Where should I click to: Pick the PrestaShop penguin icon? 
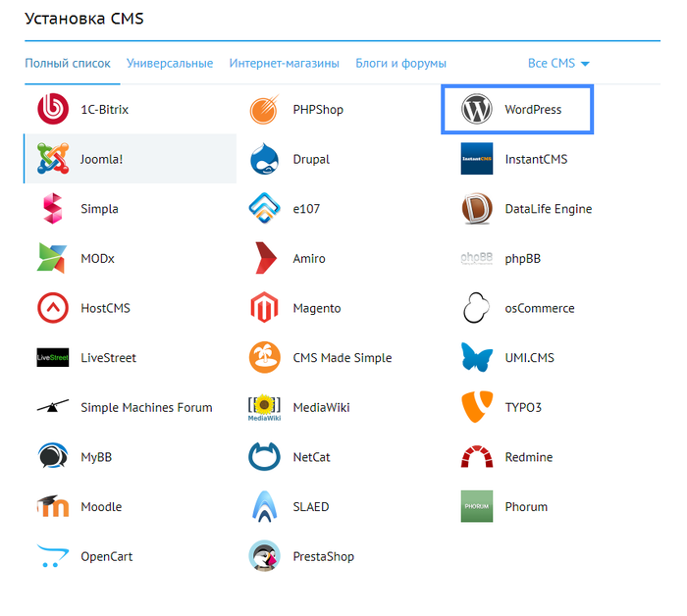pyautogui.click(x=265, y=556)
